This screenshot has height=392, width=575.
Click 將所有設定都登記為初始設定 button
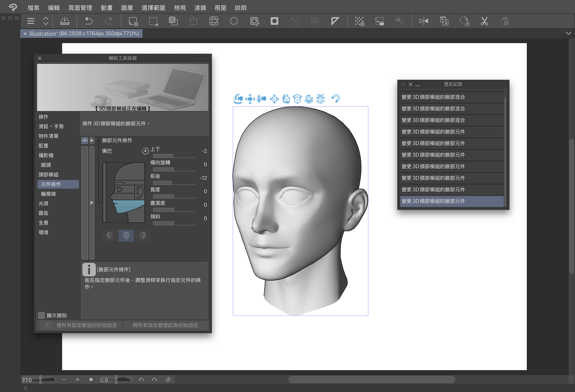click(x=166, y=325)
